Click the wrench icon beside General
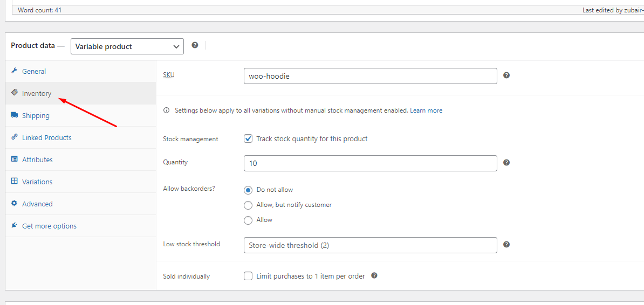 pos(15,71)
